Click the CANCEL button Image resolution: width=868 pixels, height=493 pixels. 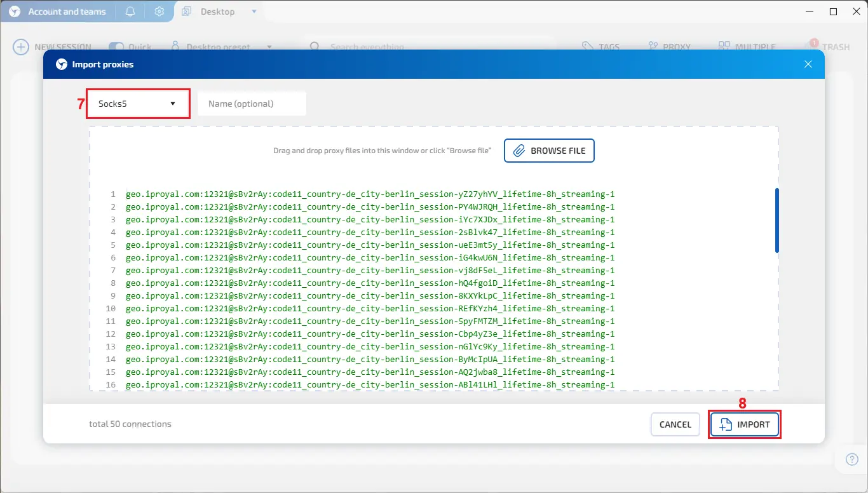coord(675,424)
